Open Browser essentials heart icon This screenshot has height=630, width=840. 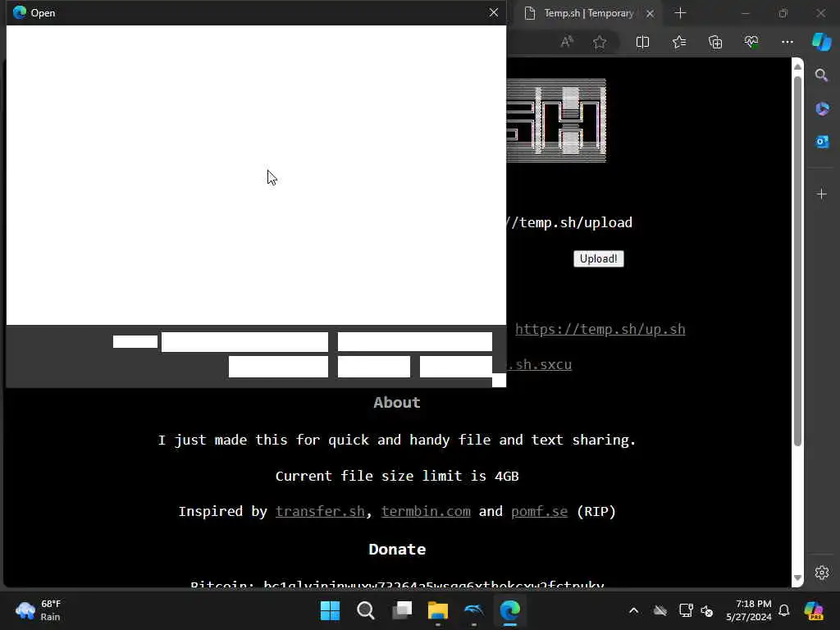point(751,42)
